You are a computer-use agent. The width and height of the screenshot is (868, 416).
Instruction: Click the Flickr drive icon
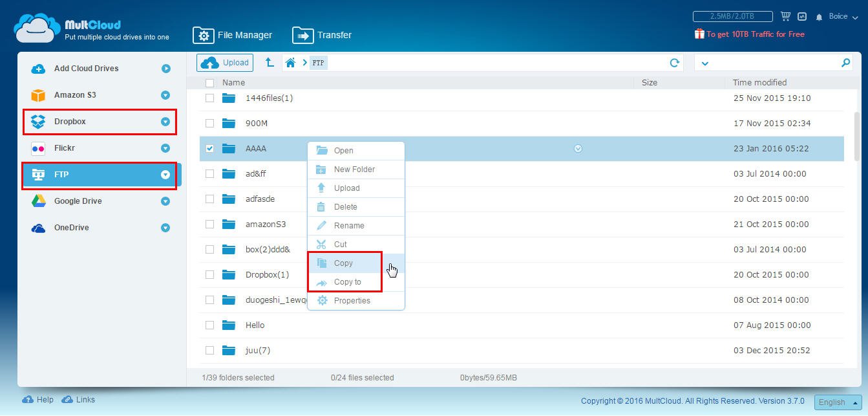point(38,148)
